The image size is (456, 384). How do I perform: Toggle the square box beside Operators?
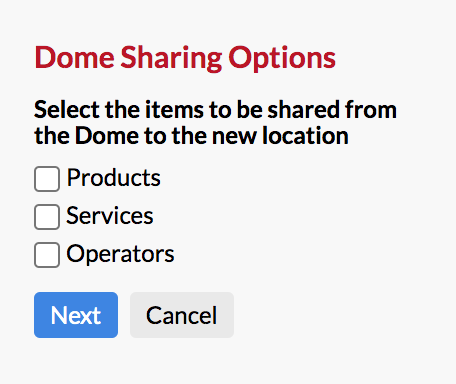coord(47,255)
